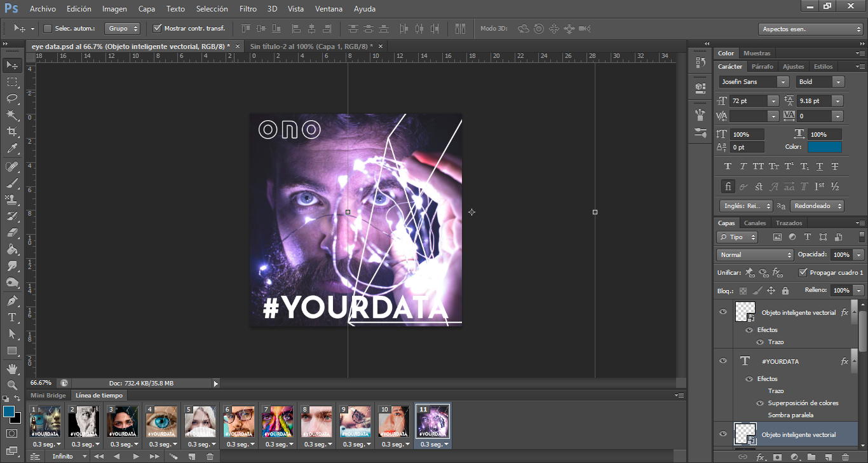Play the timeline animation
Viewport: 868px width, 463px height.
[x=135, y=457]
